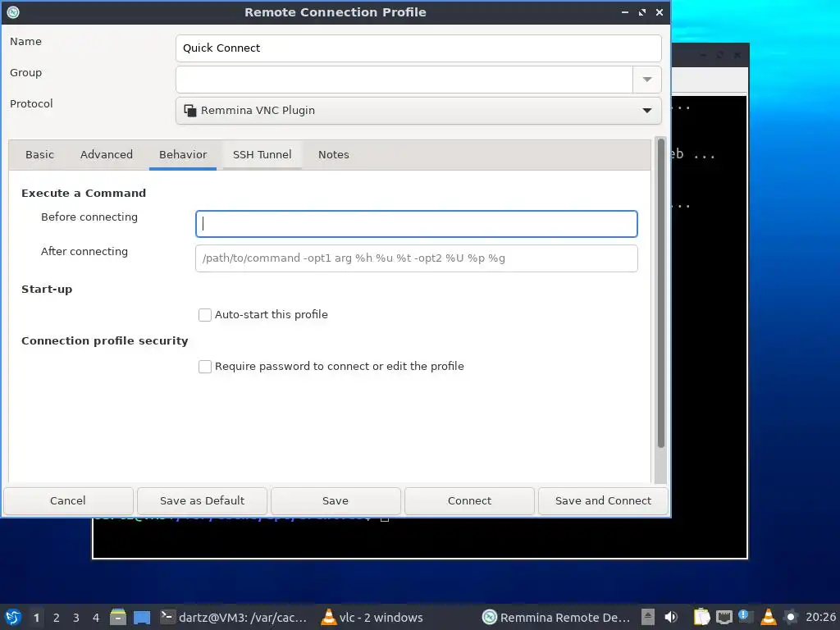Switch to workspace 4 in pager
Screen dimensions: 840x630
point(96,618)
